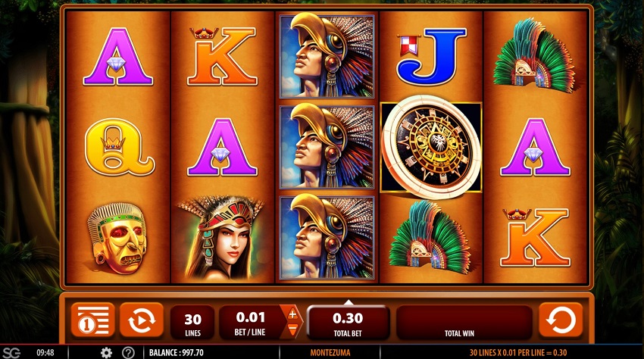Click the SG logo in bottom bar
The height and width of the screenshot is (359, 644).
pos(11,352)
